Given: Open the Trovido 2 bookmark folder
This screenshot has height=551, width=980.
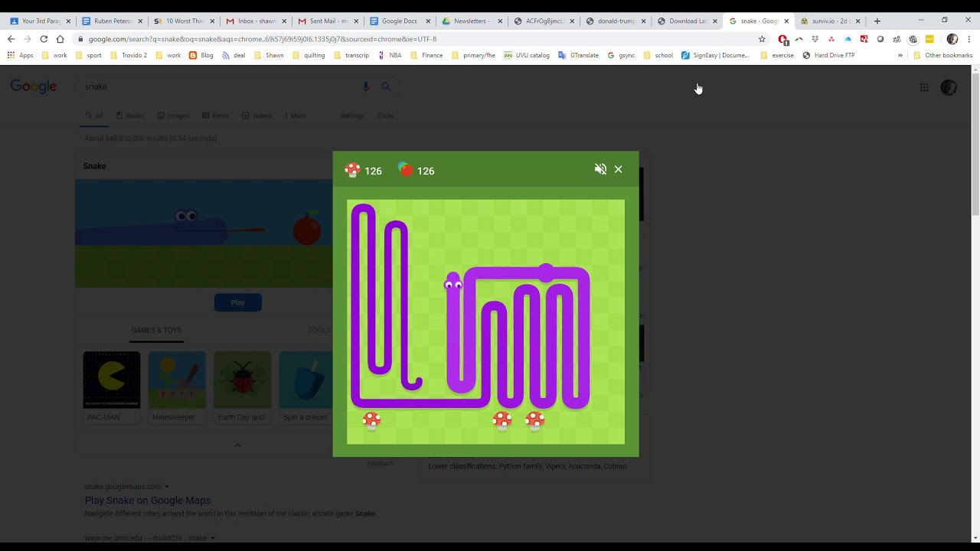Looking at the screenshot, I should [x=129, y=55].
